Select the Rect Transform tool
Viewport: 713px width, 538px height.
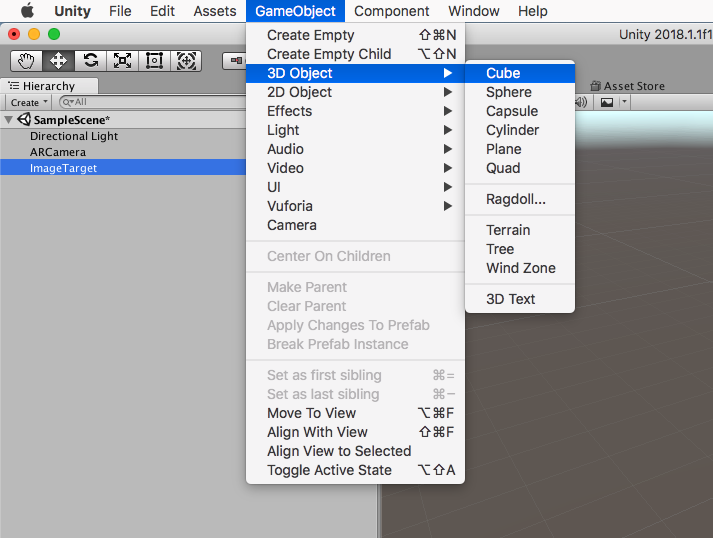click(154, 60)
